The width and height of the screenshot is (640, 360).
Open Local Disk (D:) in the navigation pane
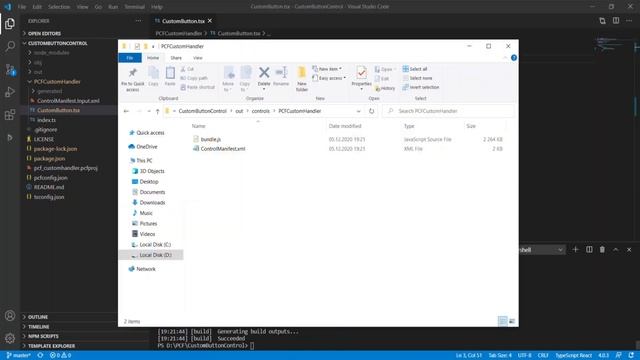pos(155,255)
